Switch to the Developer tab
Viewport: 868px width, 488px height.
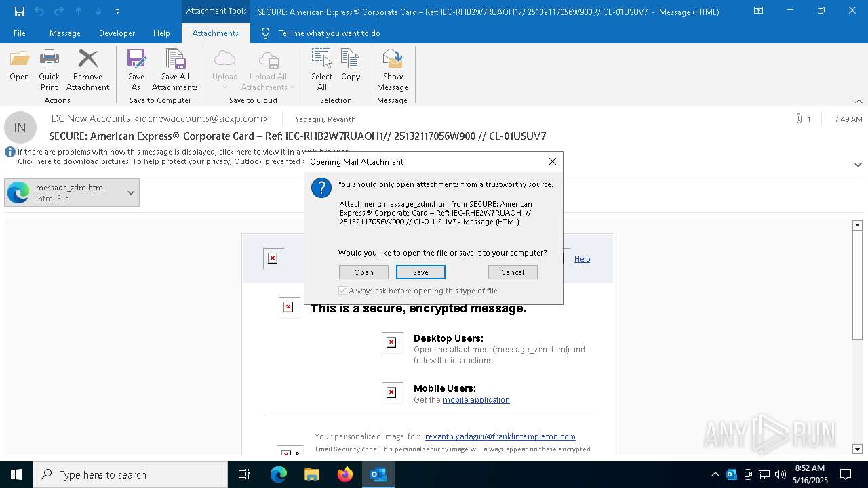(x=117, y=33)
